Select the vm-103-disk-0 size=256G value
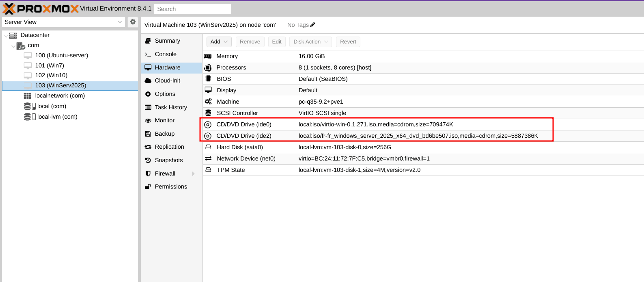 345,147
